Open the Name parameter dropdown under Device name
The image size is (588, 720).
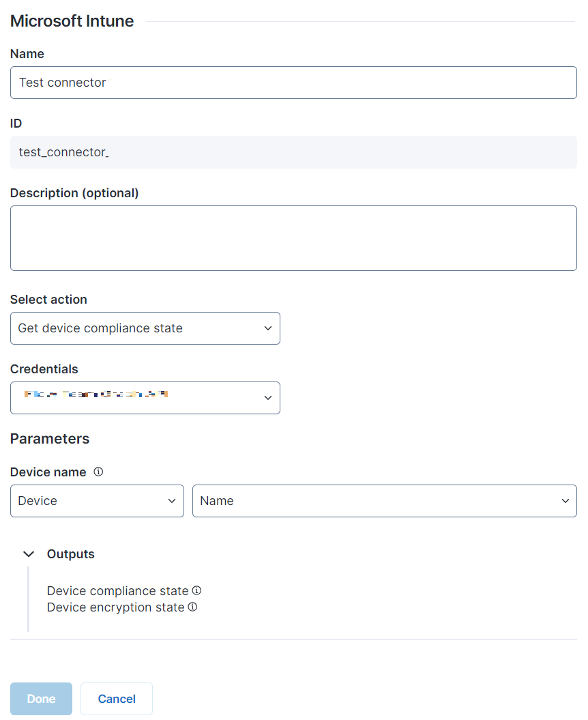point(384,501)
